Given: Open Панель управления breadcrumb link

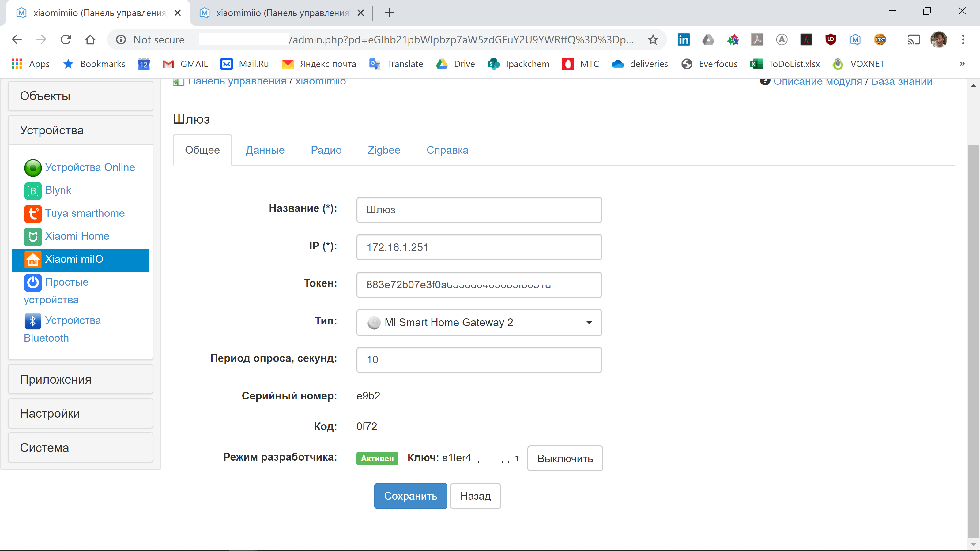Looking at the screenshot, I should click(x=237, y=81).
